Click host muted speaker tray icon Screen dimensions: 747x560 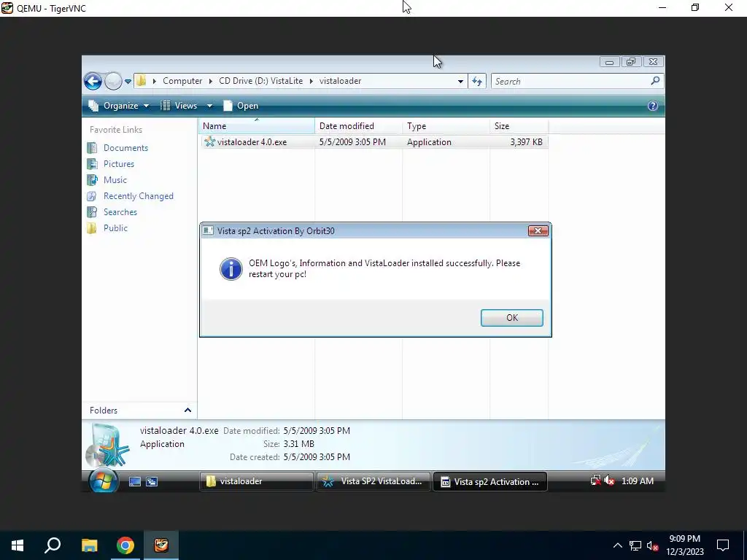coord(653,545)
